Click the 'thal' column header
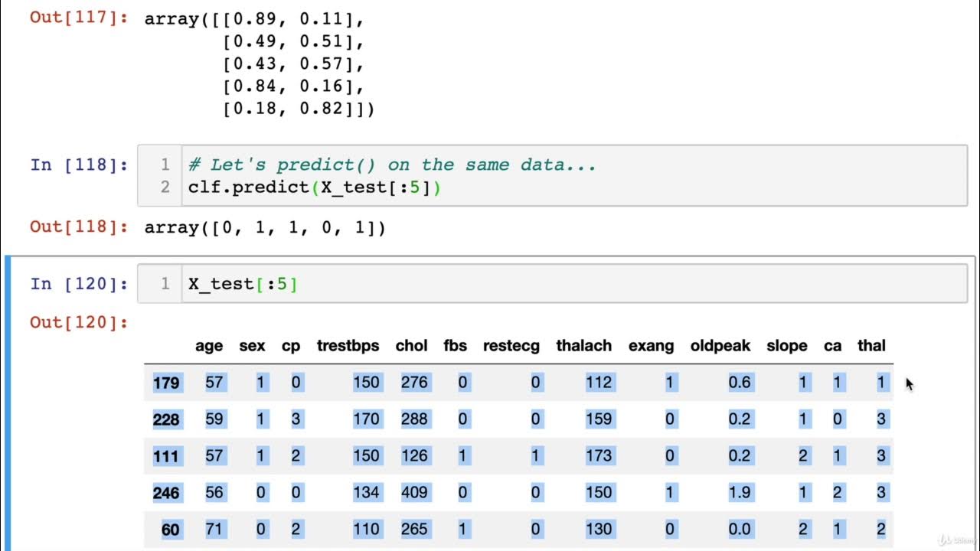The image size is (980, 551). (x=871, y=346)
